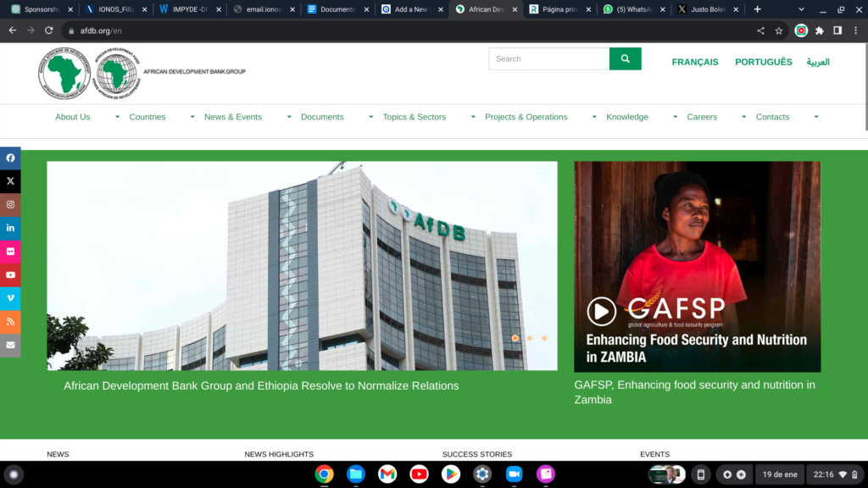Click the email envelope icon in sidebar
Screen dimensions: 868x488
pyautogui.click(x=10, y=345)
